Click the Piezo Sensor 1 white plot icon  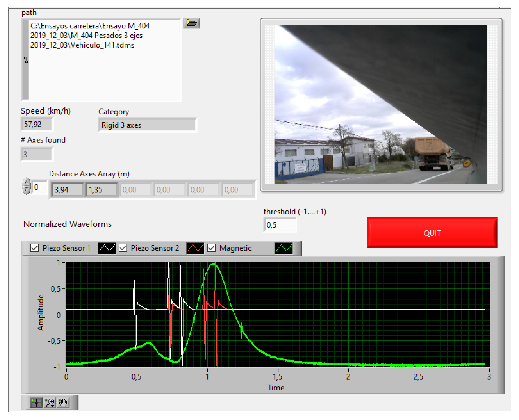click(x=107, y=248)
